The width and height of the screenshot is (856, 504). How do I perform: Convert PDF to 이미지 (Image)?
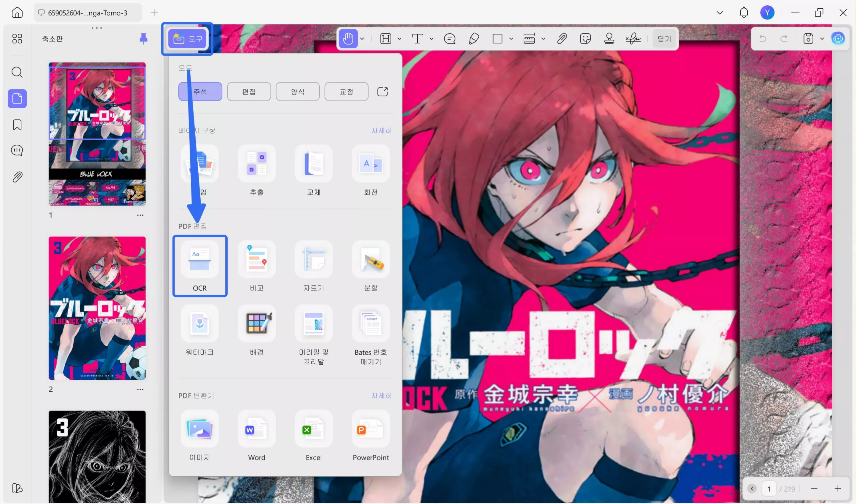[x=200, y=436]
